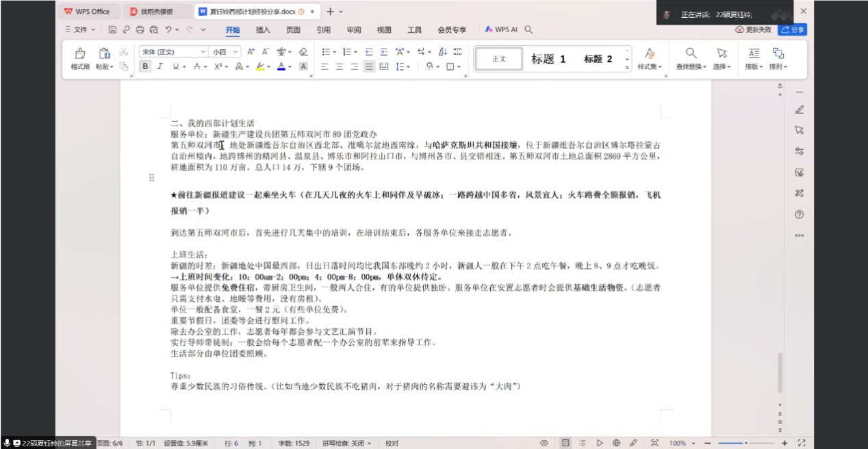Toggle eye protection mode icon in status bar

tap(544, 443)
